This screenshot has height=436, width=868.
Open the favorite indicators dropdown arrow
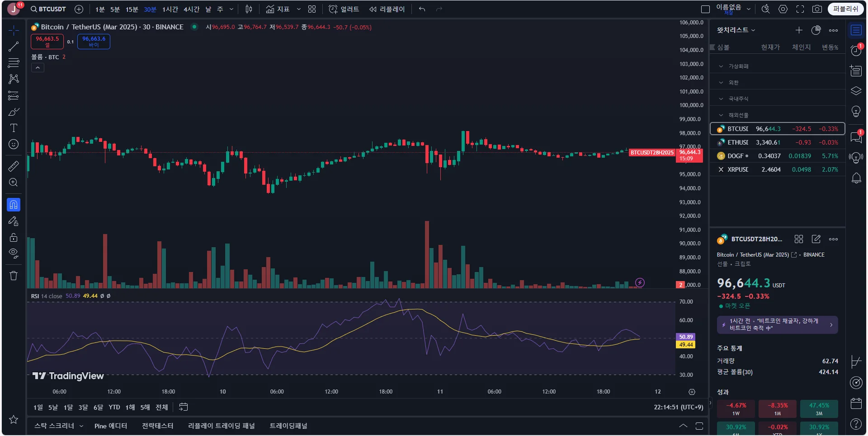click(298, 9)
